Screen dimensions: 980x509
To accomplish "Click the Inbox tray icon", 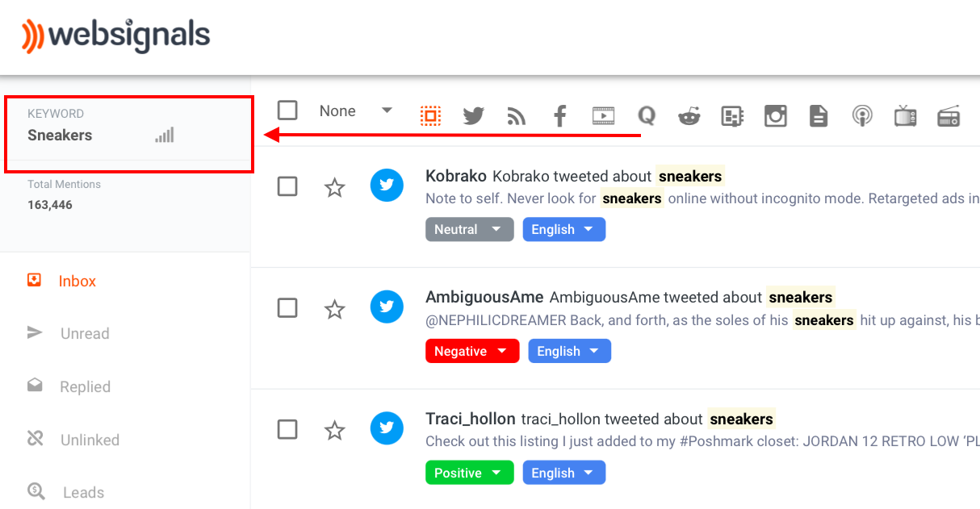I will [34, 280].
